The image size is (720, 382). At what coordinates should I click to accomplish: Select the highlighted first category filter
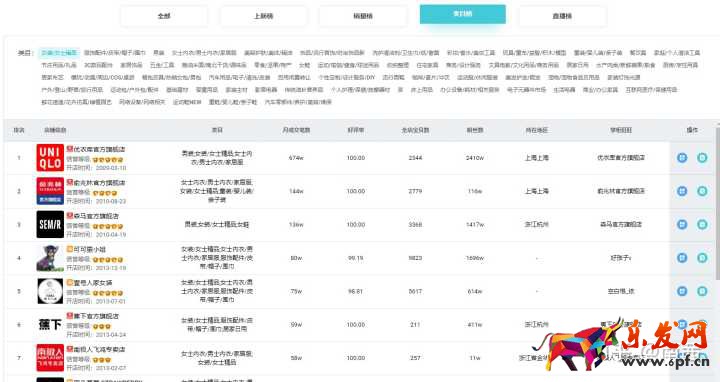[59, 53]
